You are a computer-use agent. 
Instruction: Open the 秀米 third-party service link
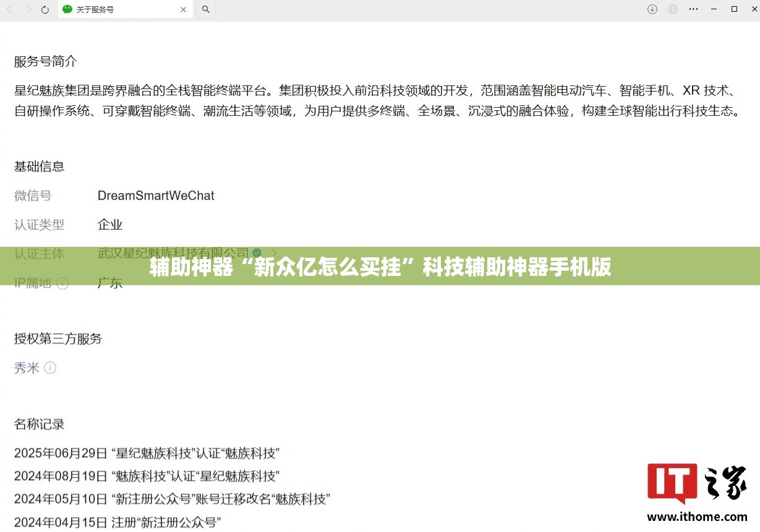[x=27, y=368]
